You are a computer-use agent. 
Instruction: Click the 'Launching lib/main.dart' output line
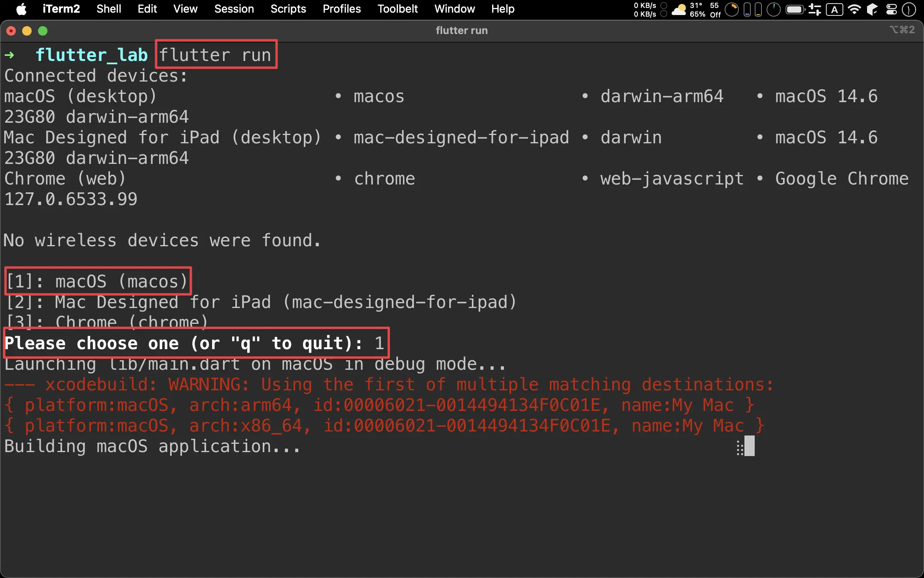click(255, 364)
